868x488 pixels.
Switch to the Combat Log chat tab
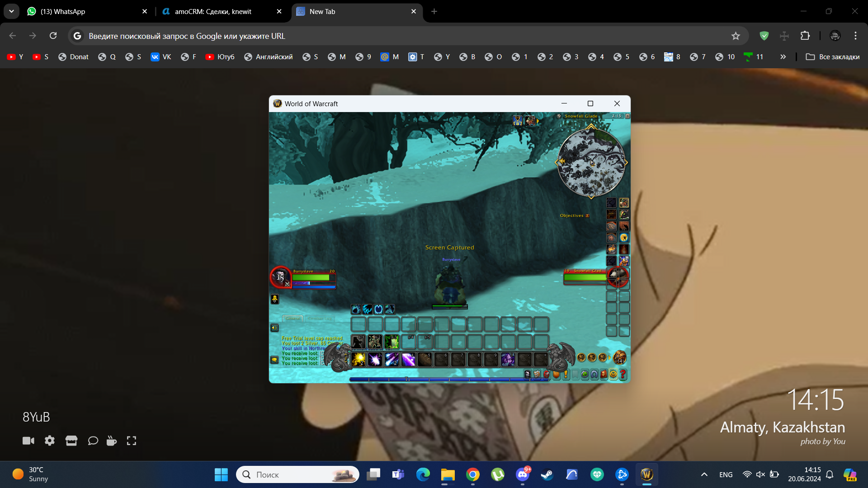pos(320,319)
